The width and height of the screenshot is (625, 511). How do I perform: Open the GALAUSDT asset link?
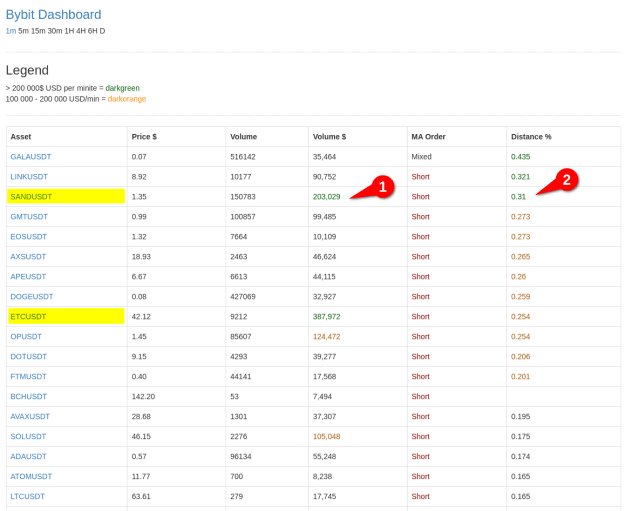click(31, 157)
